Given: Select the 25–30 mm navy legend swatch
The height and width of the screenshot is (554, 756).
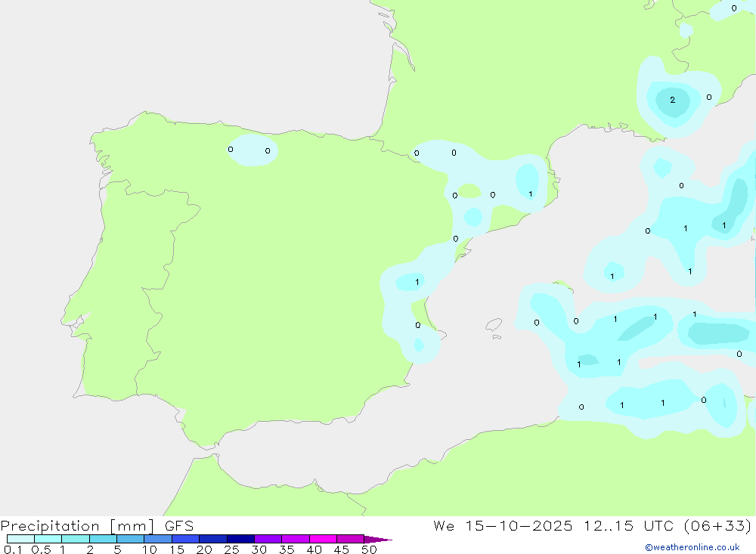Looking at the screenshot, I should coord(240,539).
